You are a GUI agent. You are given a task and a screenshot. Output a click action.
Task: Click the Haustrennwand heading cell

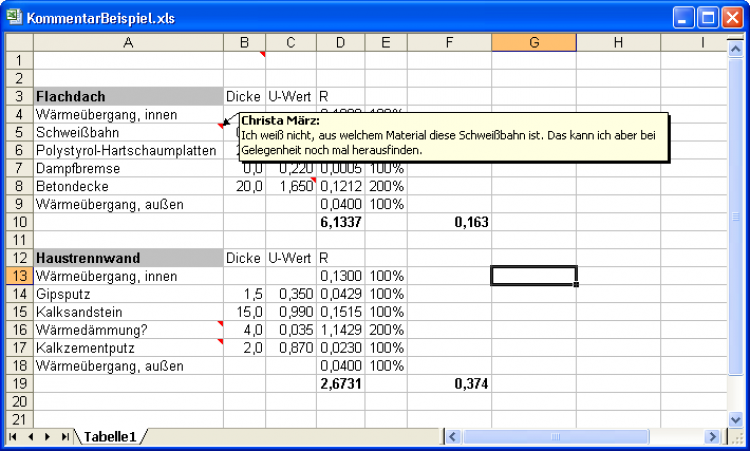(x=128, y=258)
